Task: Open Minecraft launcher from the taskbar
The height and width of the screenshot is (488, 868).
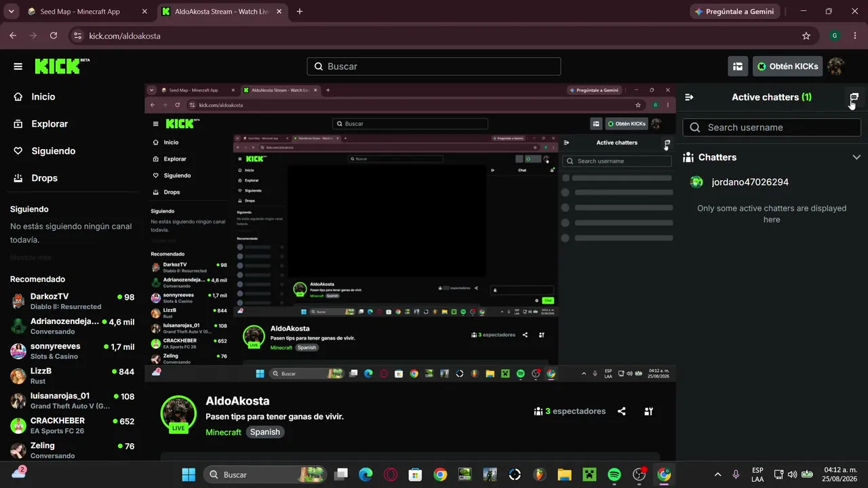Action: (589, 474)
